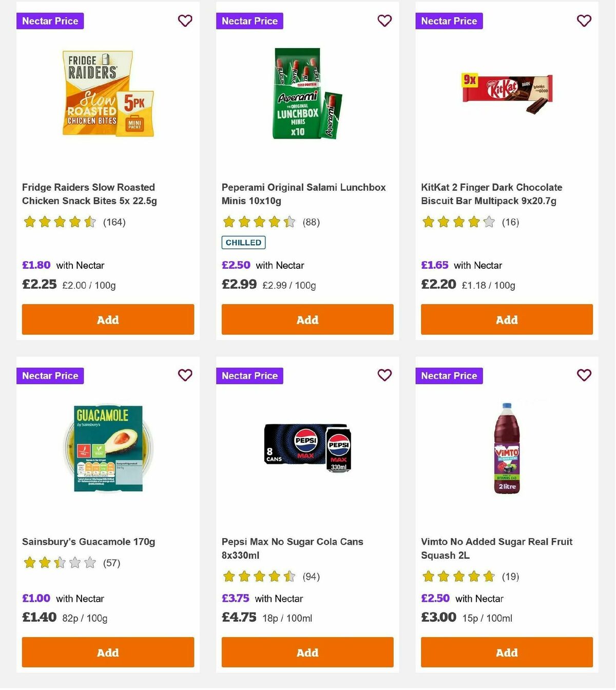
Task: Click the review count (88) on Peperami Minis
Action: pyautogui.click(x=310, y=222)
